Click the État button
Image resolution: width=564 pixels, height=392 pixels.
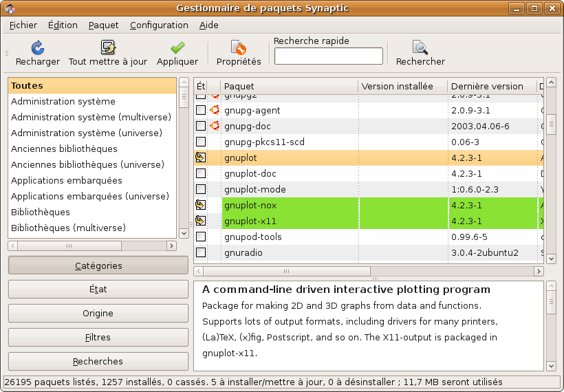click(98, 289)
